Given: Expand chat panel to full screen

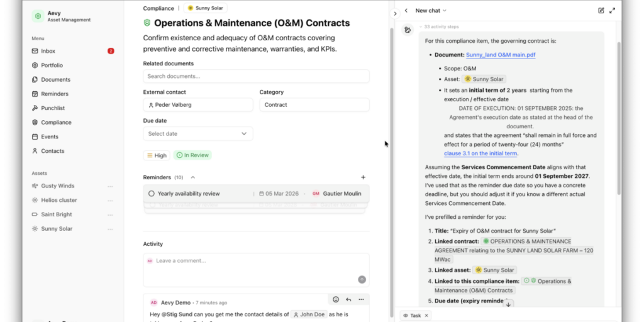Looking at the screenshot, I should (x=613, y=11).
